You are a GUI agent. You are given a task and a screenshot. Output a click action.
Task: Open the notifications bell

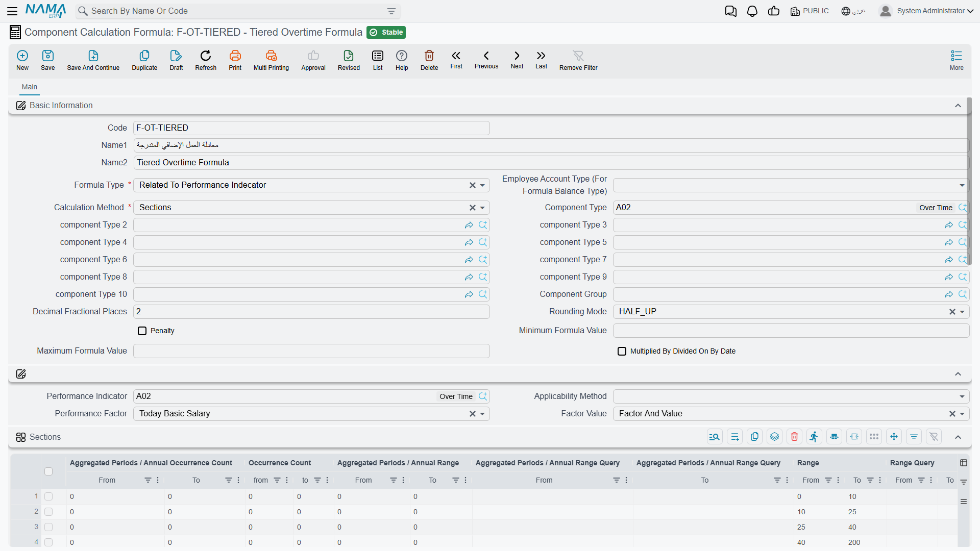(x=752, y=11)
